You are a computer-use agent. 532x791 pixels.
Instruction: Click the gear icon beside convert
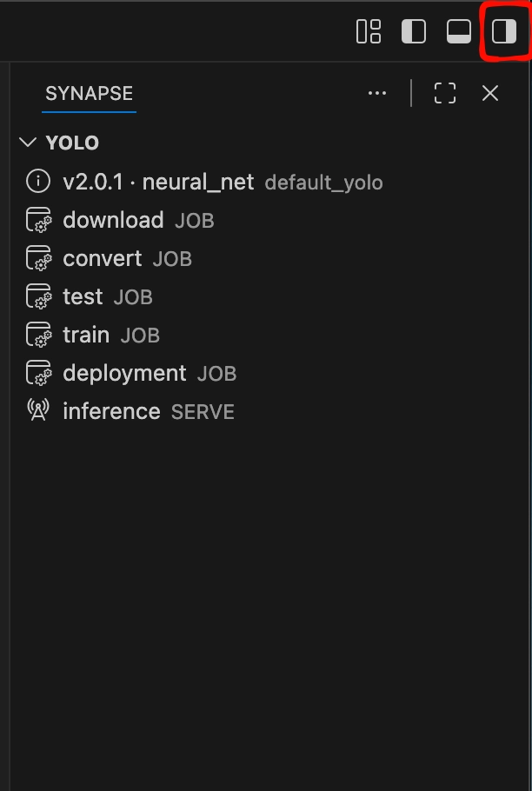[x=39, y=258]
